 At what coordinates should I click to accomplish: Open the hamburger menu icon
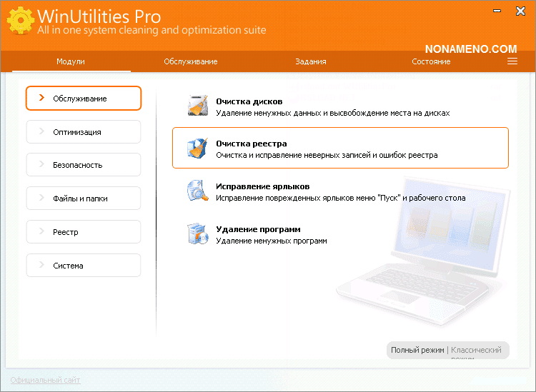[512, 61]
